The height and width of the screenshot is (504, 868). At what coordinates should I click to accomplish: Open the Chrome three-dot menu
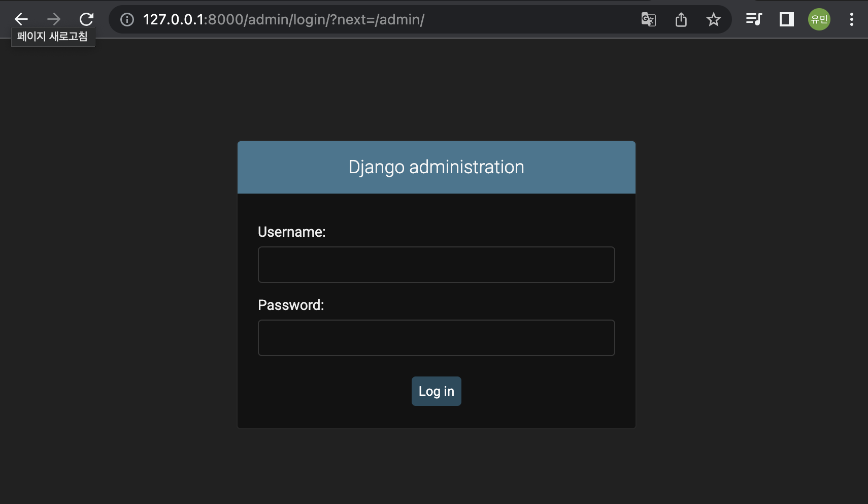852,19
